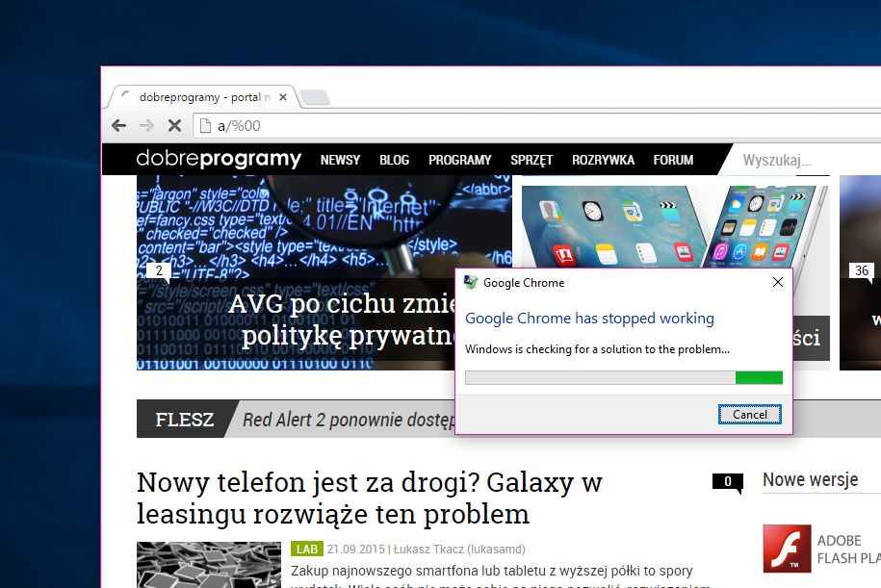The height and width of the screenshot is (588, 881).
Task: Click the FLESZ label
Action: coord(184,420)
